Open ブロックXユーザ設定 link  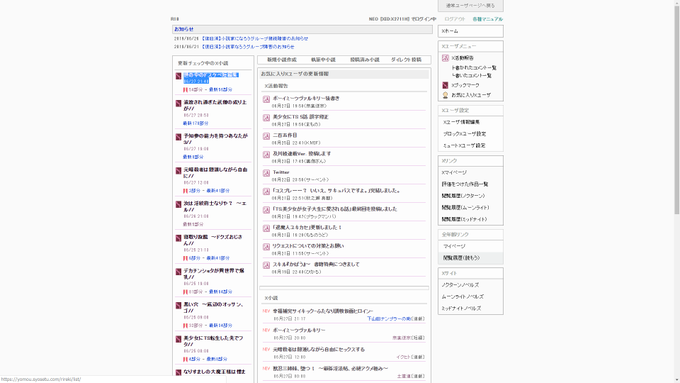tap(464, 134)
